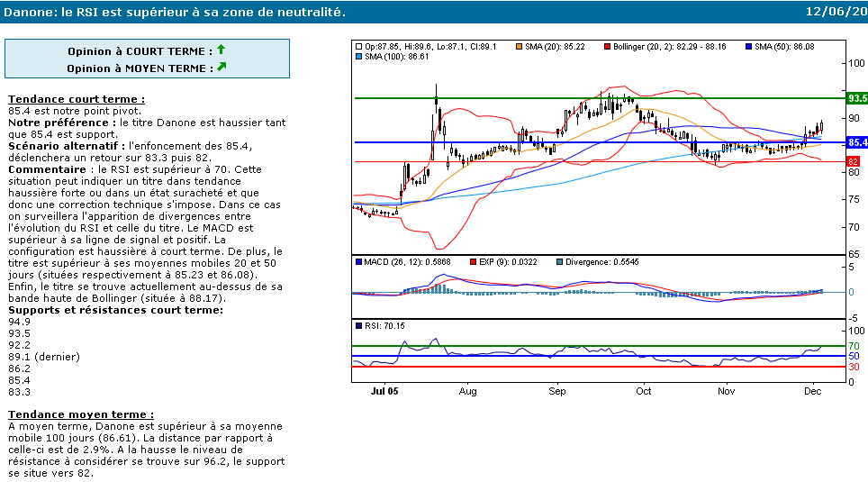Screen dimensions: 868x482
Task: Click the 'Nov' x-axis label
Action: point(727,391)
